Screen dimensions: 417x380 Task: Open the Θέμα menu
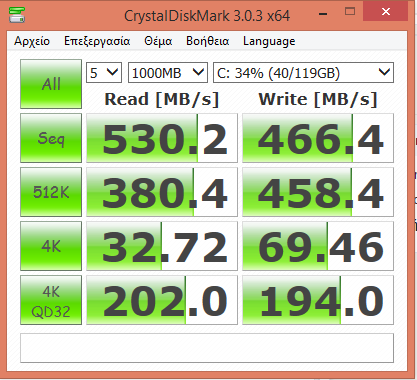tap(158, 41)
